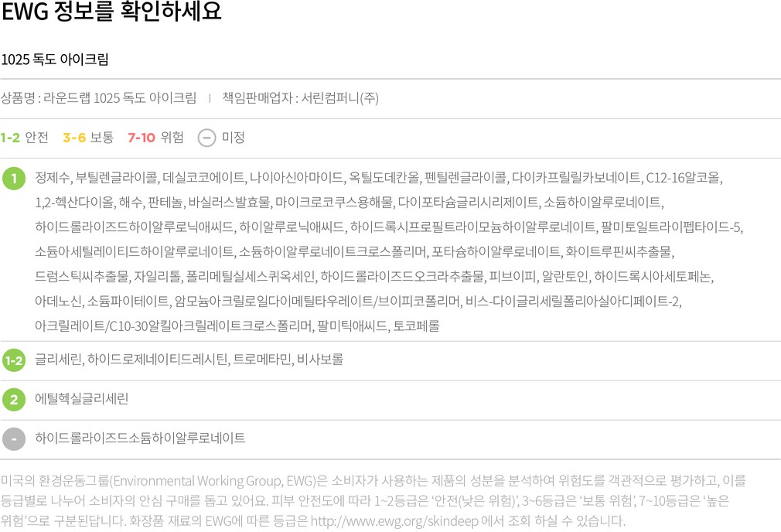Click the 나이아신아마이드 ingredient
This screenshot has width=781, height=532.
click(x=296, y=178)
